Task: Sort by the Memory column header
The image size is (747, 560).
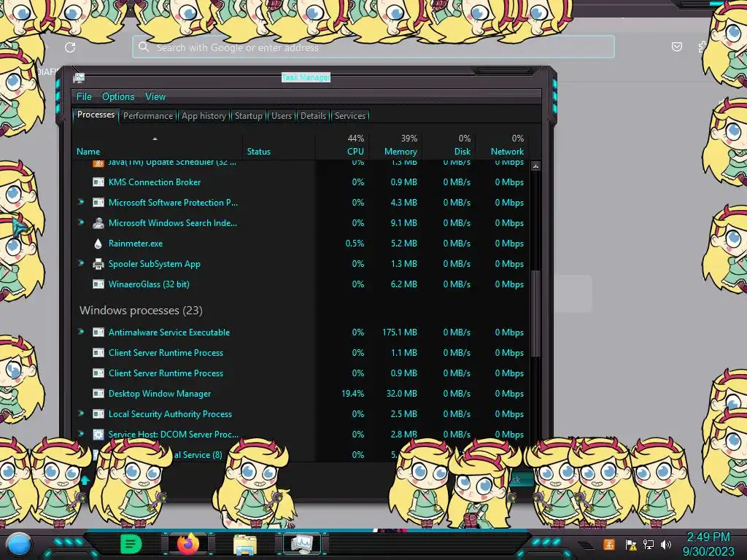Action: tap(400, 152)
